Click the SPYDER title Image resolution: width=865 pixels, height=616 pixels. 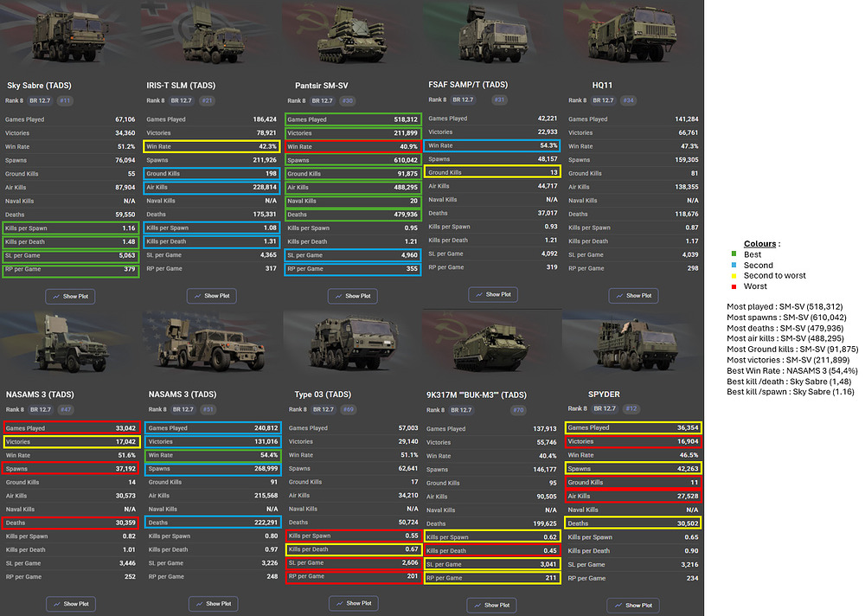pos(604,395)
